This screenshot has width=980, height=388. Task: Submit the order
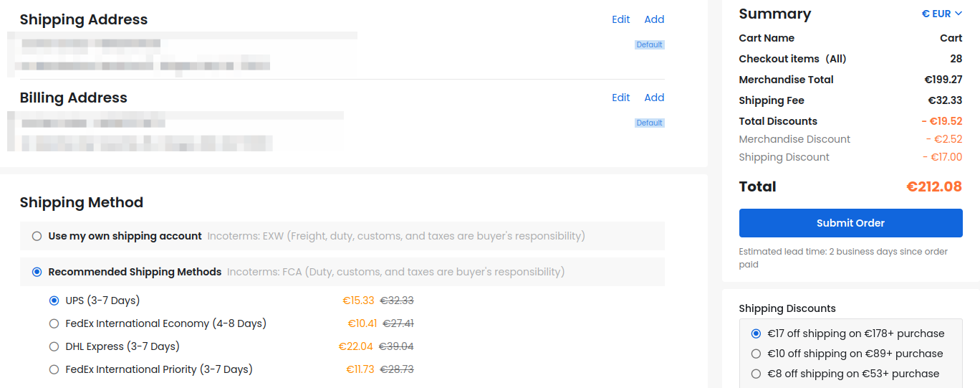(850, 223)
